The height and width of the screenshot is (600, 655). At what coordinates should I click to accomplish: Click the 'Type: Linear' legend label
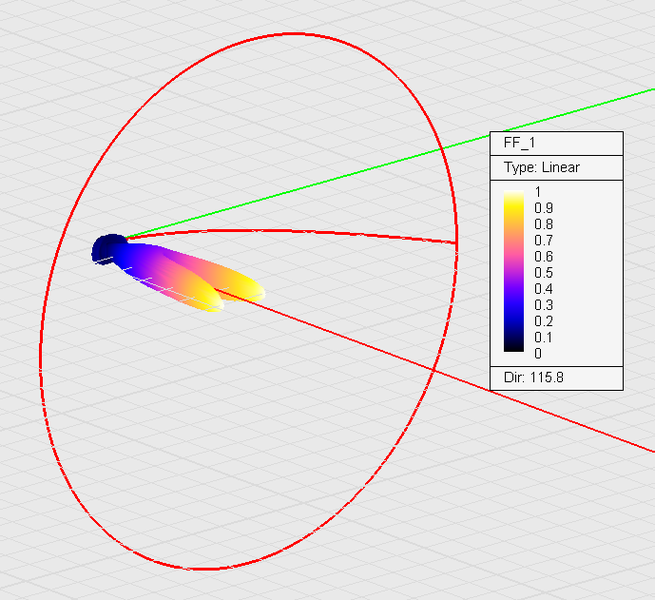click(x=541, y=168)
